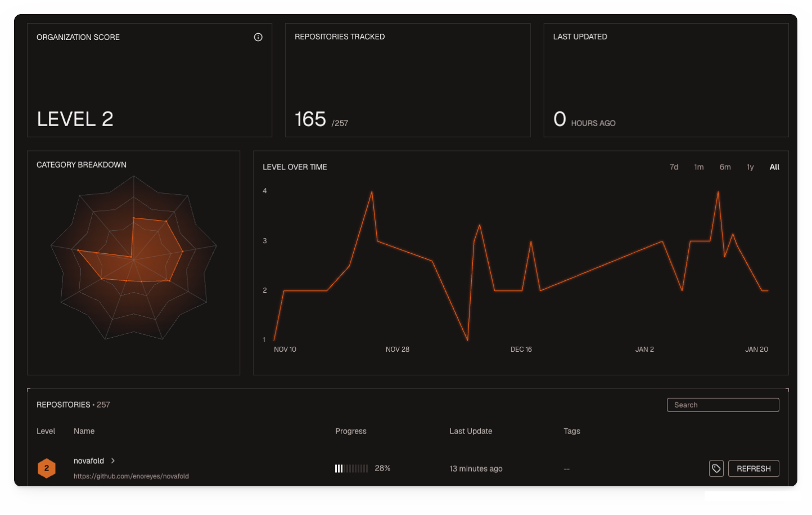Click the hexagonal Level 2 badge
Screen dimensions: 812x515
47,468
